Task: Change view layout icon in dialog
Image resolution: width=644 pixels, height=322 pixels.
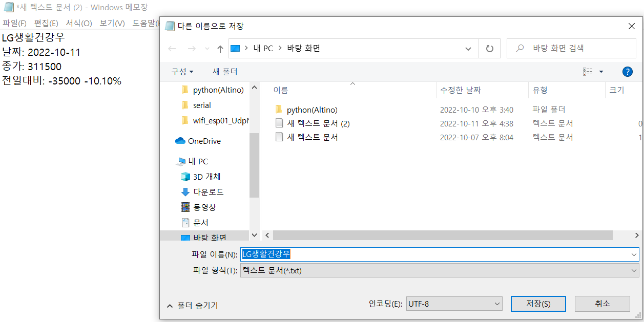Action: pyautogui.click(x=588, y=72)
